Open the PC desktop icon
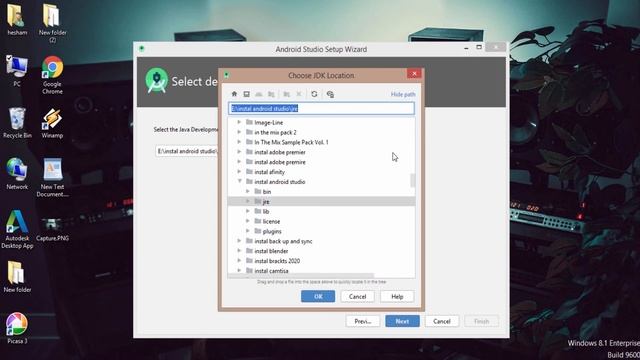The width and height of the screenshot is (640, 360). (17, 71)
